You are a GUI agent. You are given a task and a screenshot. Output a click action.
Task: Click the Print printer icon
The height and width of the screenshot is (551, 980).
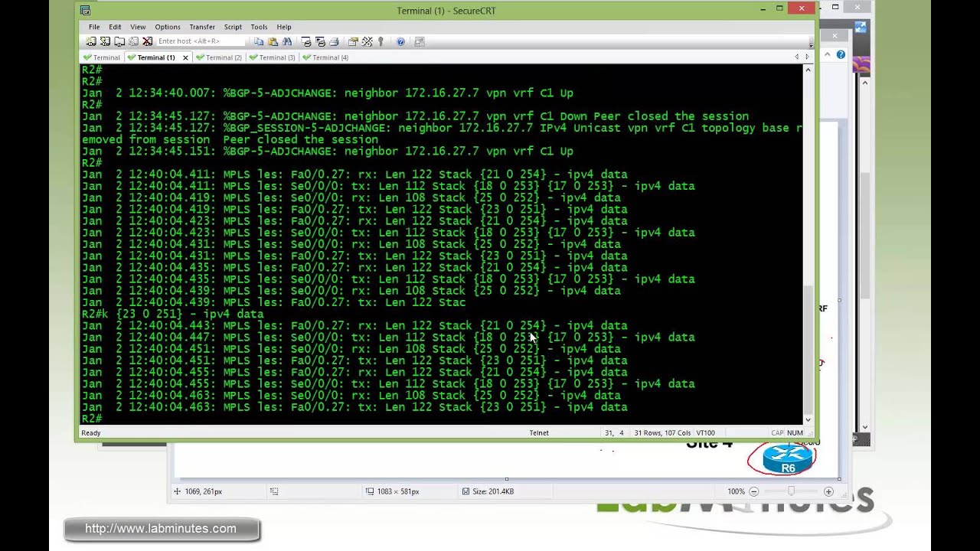coord(334,41)
